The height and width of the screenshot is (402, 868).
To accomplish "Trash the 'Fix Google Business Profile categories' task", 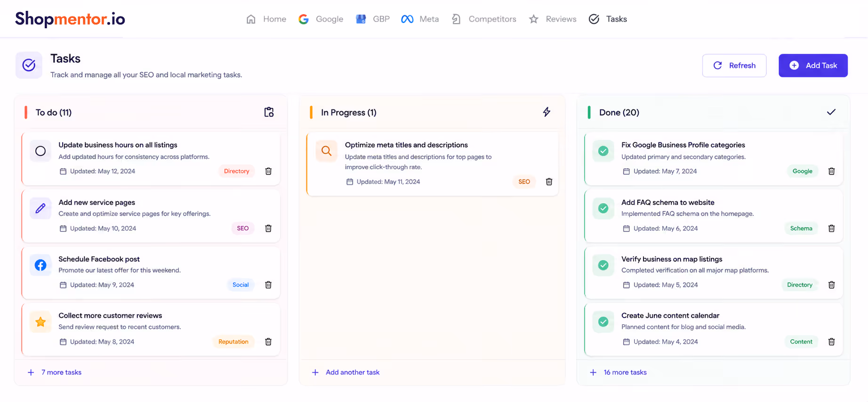I will (832, 171).
